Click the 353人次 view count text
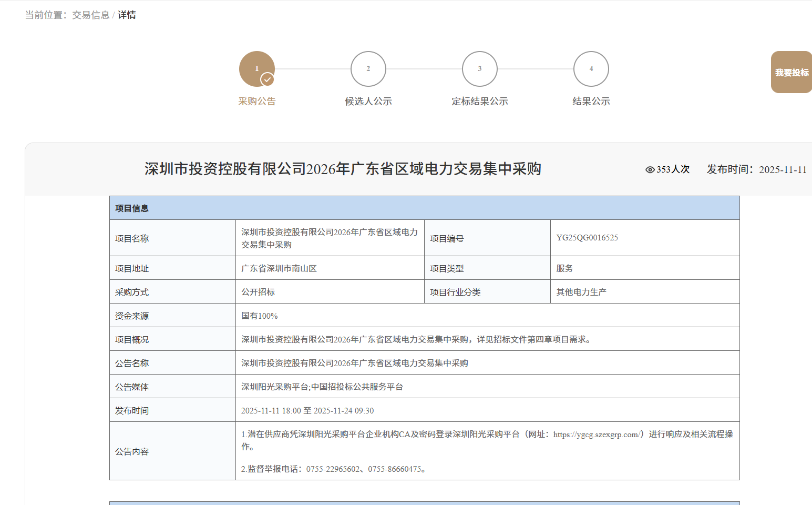The height and width of the screenshot is (505, 812). tap(673, 169)
